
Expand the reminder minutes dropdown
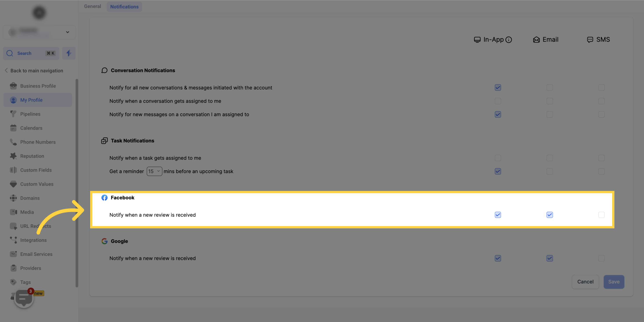154,171
